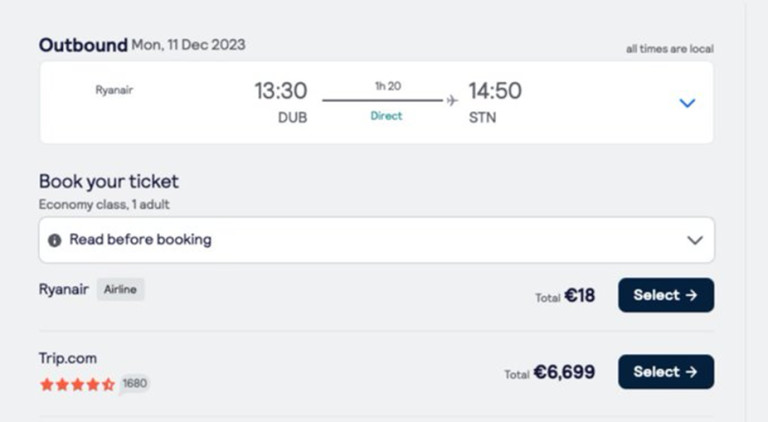The width and height of the screenshot is (768, 422).
Task: Click the 14:50 arrival time
Action: coord(495,91)
